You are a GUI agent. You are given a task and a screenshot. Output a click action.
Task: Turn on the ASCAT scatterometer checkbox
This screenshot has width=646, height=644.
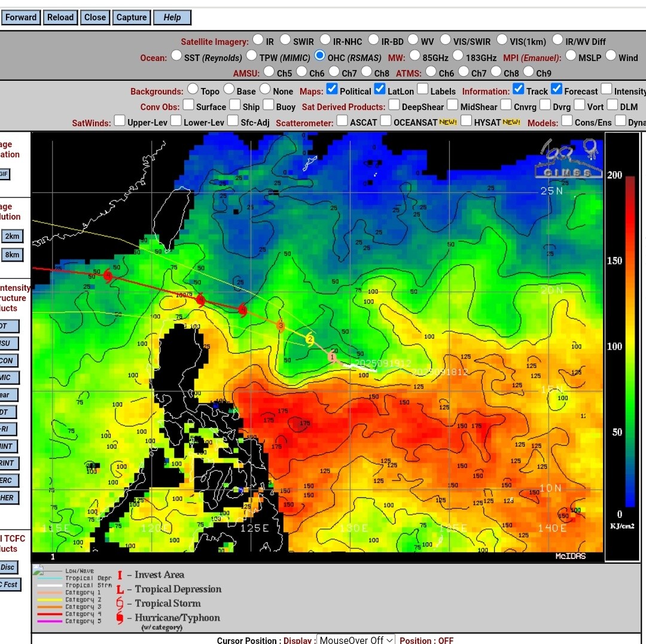pos(342,120)
